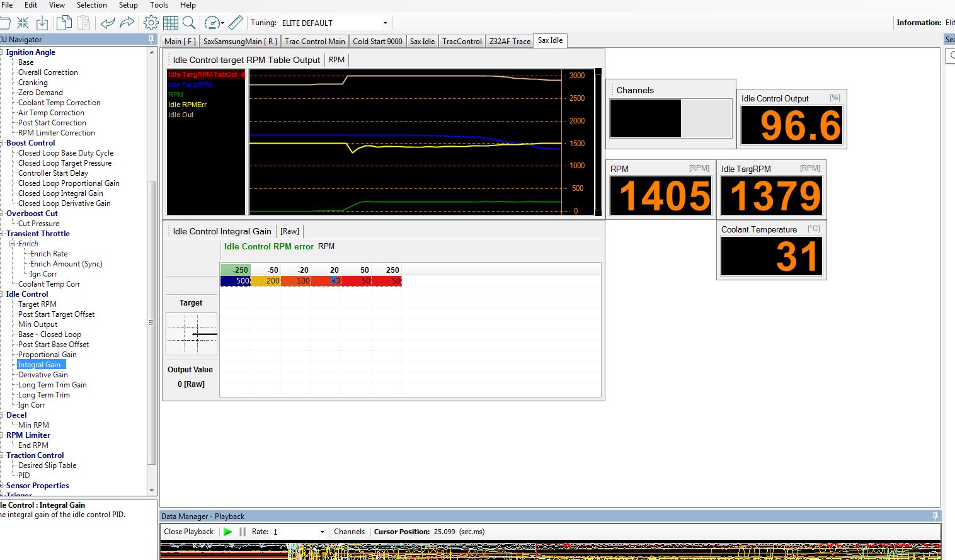Click the -250 RPM error column header

tap(236, 270)
